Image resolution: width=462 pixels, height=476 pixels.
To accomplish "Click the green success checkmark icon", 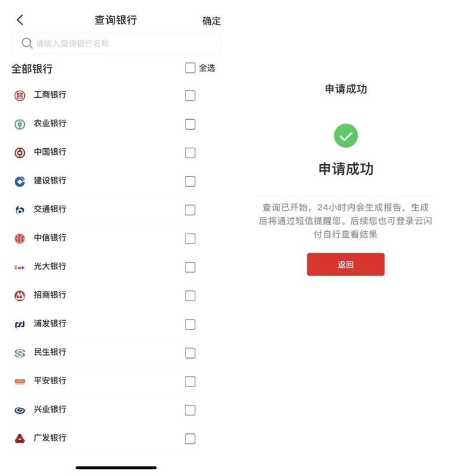I will [x=346, y=136].
